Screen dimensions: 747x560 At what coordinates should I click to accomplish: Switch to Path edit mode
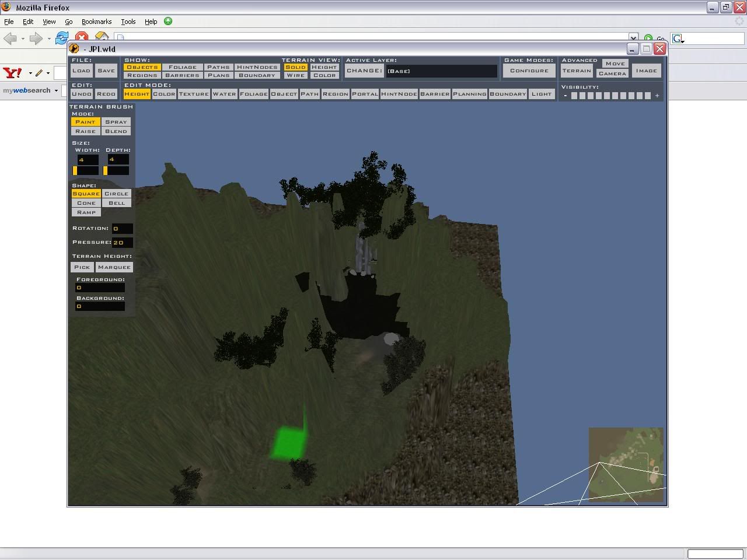[x=309, y=94]
